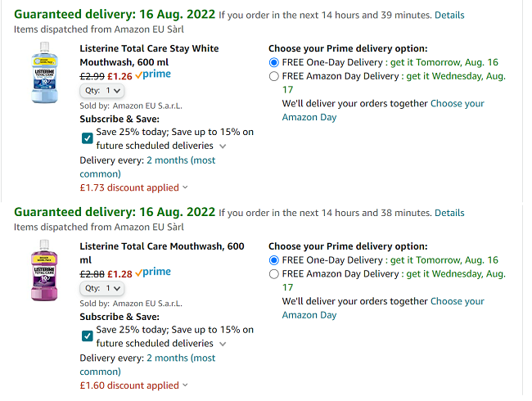Screen dimensions: 532x401
Task: Uncheck Subscribe & Save for Total Care Mouthwash
Action: 87,336
